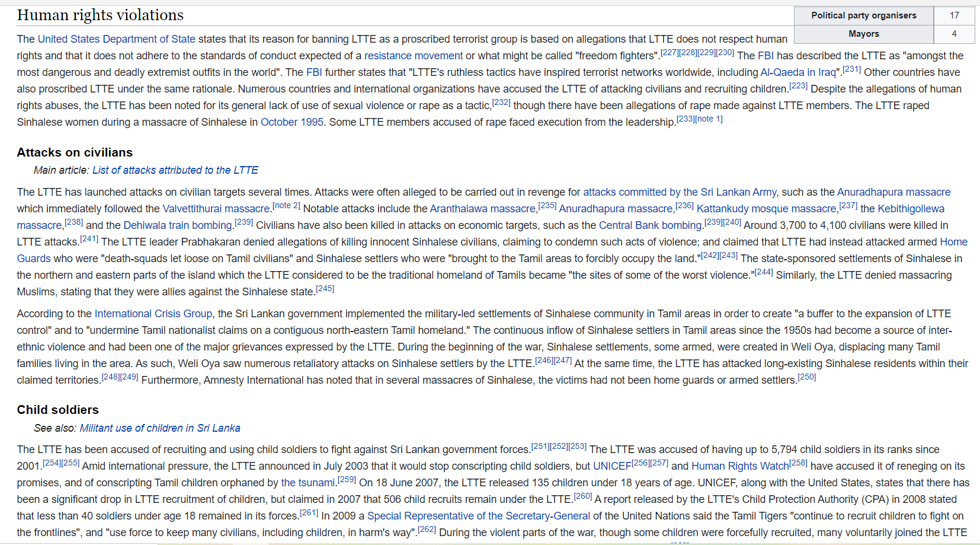The image size is (980, 545).
Task: Open the Central Bank bombing link
Action: coord(650,225)
